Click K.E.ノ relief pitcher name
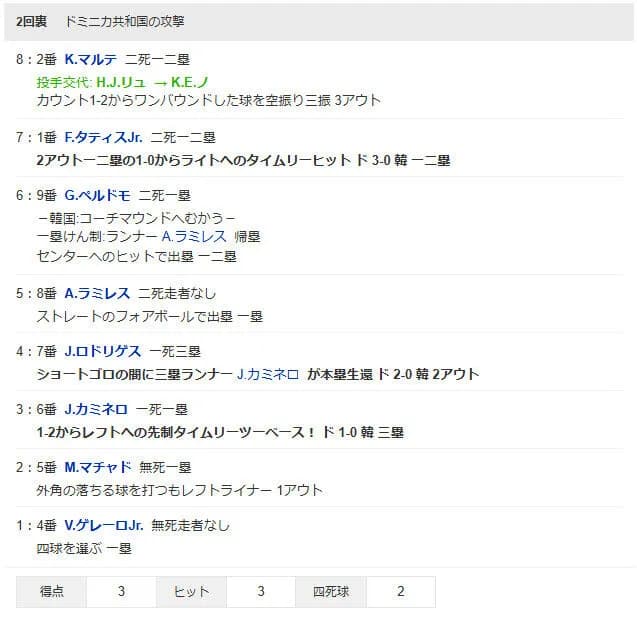This screenshot has height=619, width=637. pos(189,82)
